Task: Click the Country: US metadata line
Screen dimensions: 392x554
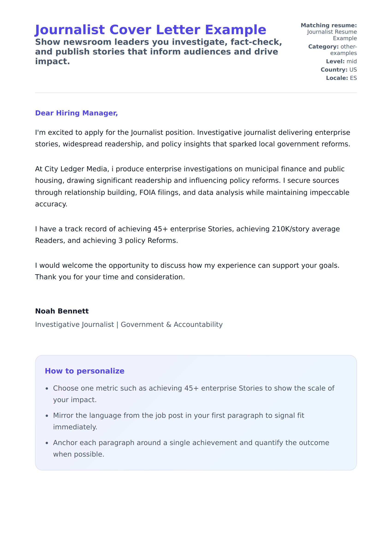Action: (339, 69)
